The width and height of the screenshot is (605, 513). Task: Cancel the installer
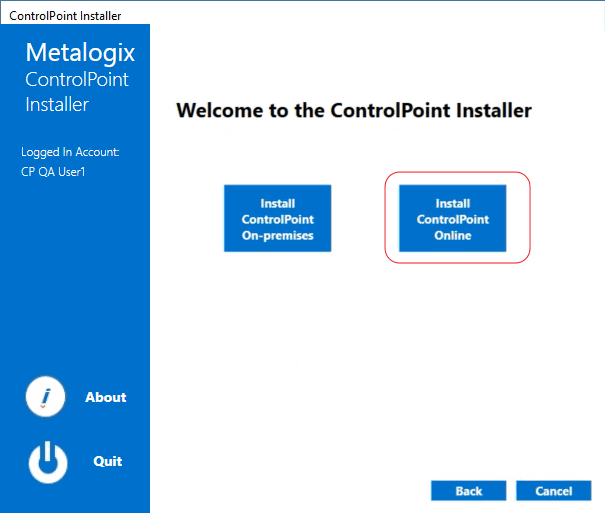pyautogui.click(x=554, y=491)
